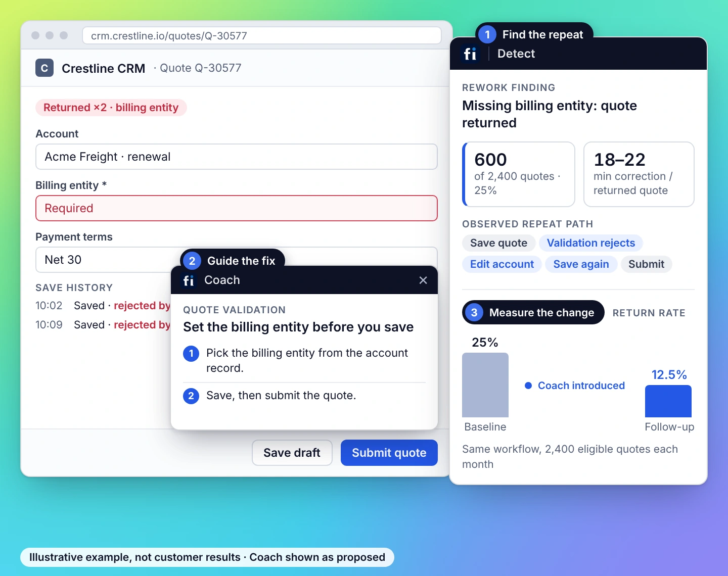Select the Edit account chip
The width and height of the screenshot is (728, 576).
tap(502, 264)
